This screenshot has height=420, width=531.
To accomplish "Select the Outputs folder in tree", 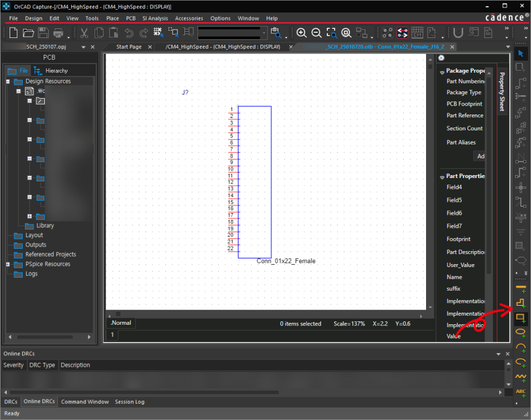I will (x=30, y=245).
